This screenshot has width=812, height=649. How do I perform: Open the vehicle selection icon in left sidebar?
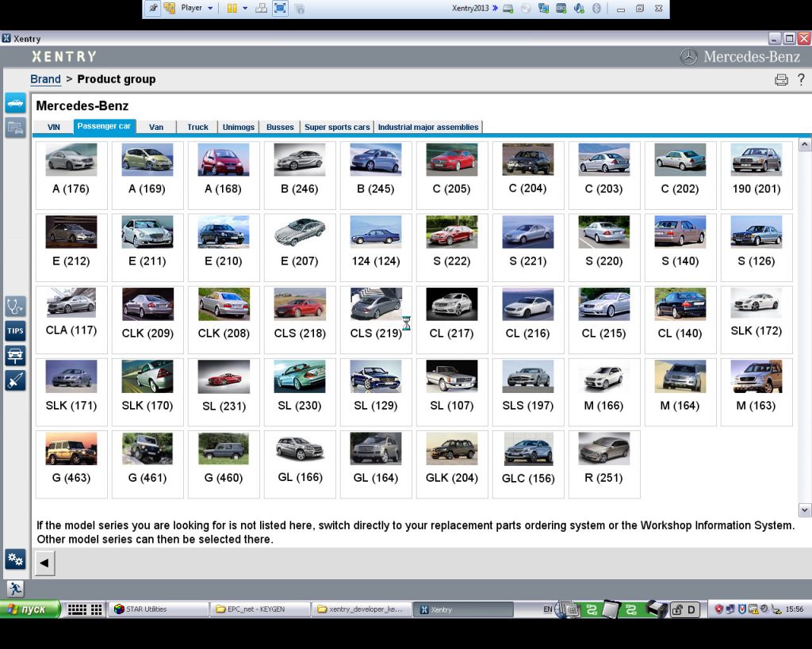pos(16,102)
